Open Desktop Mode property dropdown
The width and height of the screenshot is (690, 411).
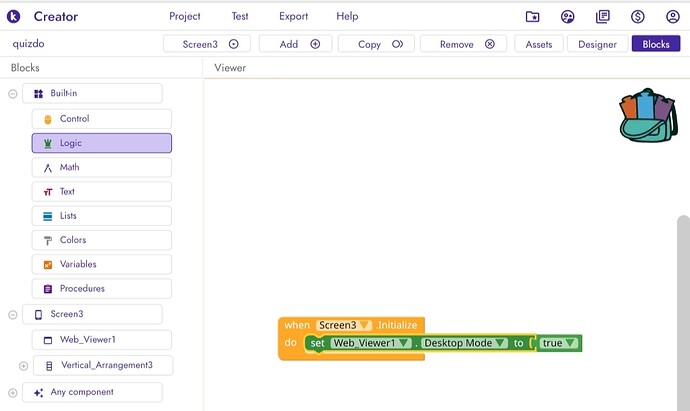465,343
